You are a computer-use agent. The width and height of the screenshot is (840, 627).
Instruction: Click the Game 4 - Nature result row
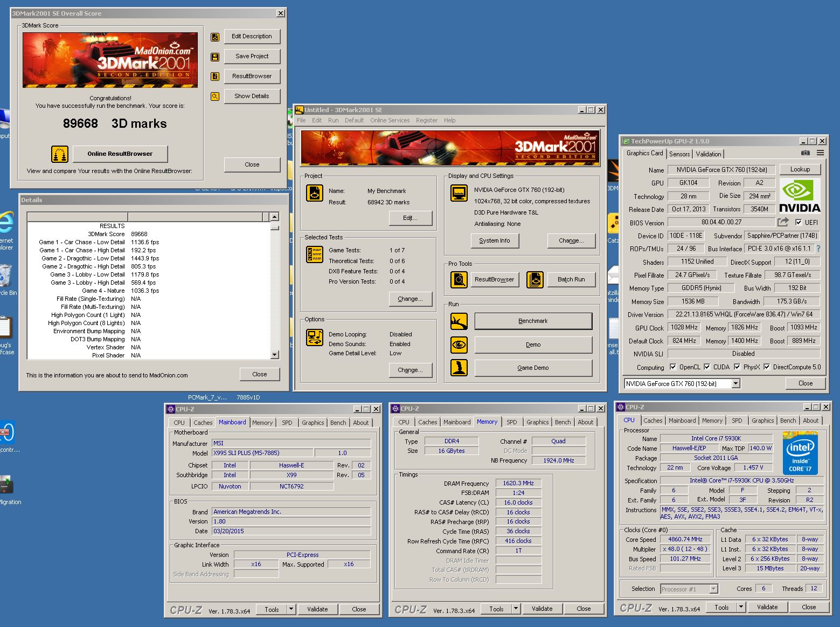(148, 291)
